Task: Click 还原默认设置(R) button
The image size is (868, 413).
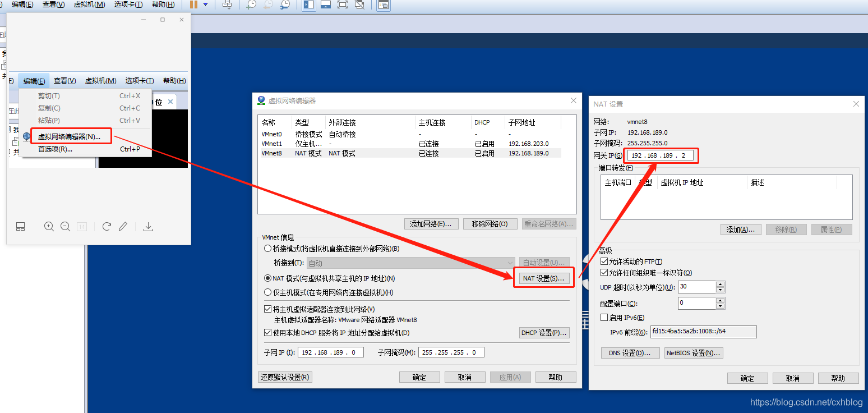Action: (285, 377)
